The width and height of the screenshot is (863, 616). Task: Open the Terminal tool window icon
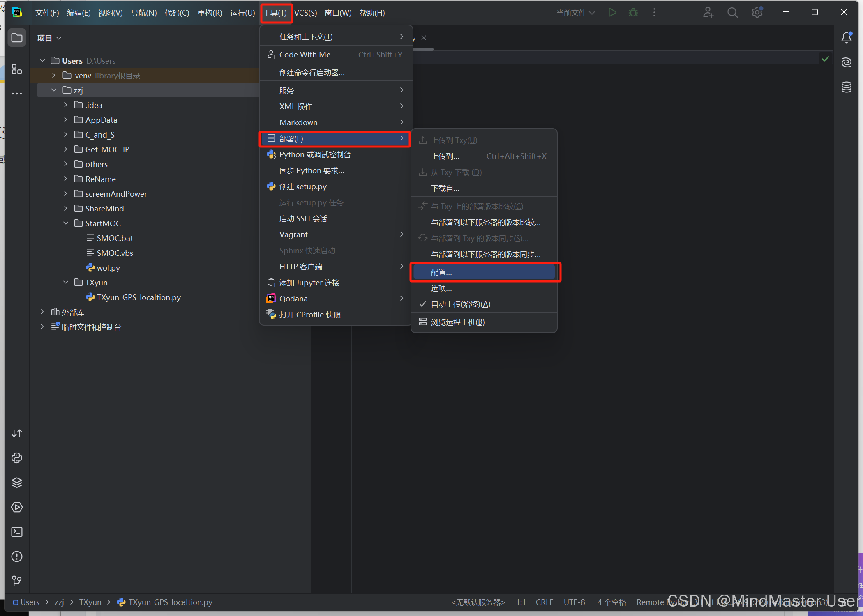click(17, 532)
